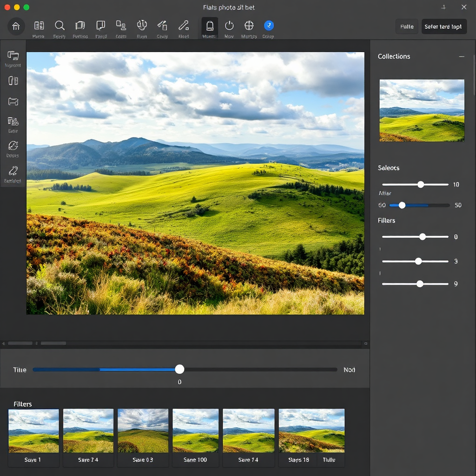Image resolution: width=476 pixels, height=476 pixels.
Task: Click the bottom brush icon in sidebar
Action: 13,171
